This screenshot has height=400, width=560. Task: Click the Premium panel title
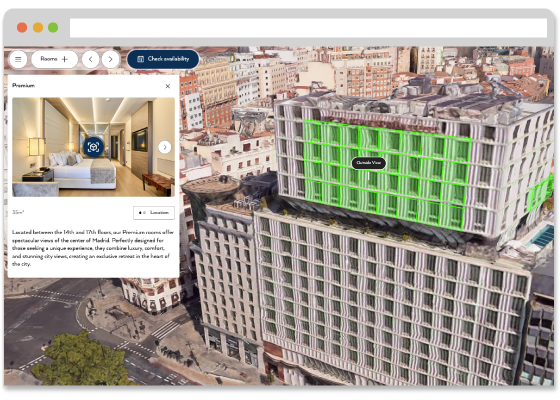(x=23, y=86)
